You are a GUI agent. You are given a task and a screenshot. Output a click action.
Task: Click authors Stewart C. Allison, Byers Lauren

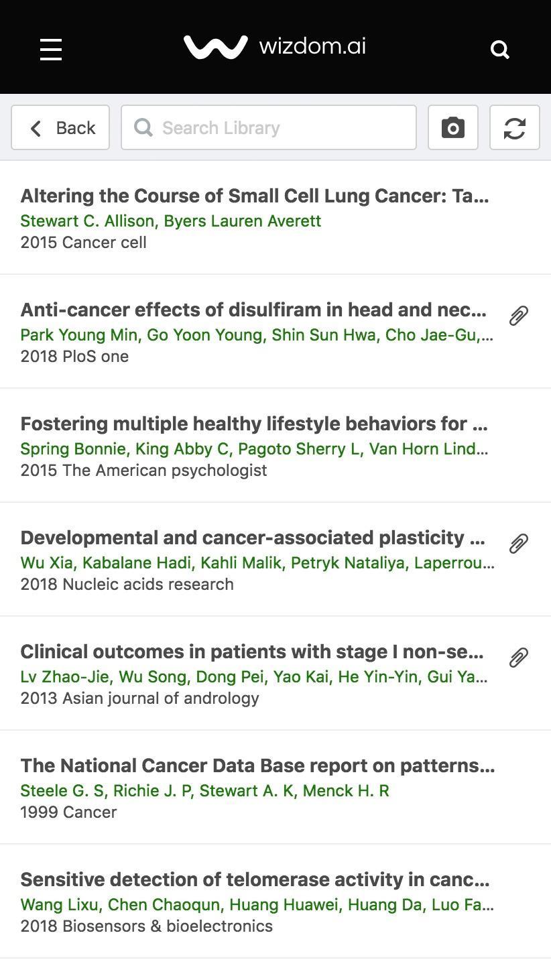click(171, 221)
